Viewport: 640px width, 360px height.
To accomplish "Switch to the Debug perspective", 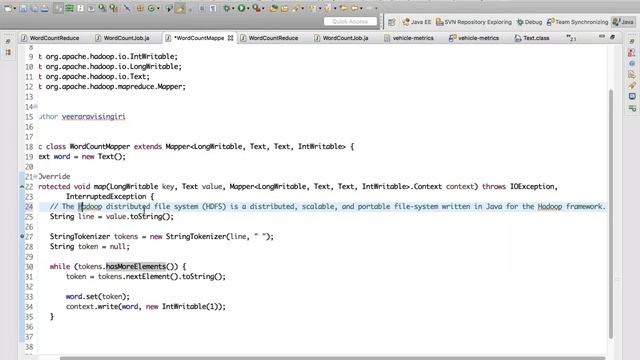I will coord(529,22).
